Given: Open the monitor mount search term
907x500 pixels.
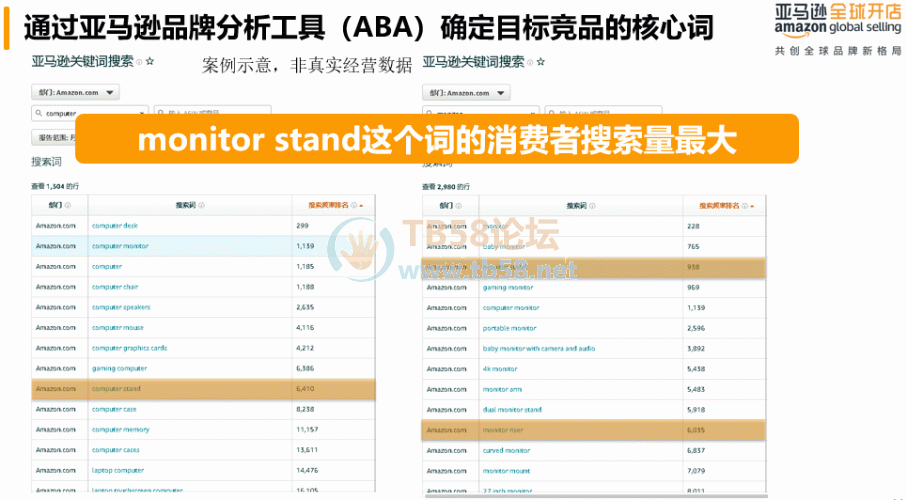Looking at the screenshot, I should click(506, 471).
